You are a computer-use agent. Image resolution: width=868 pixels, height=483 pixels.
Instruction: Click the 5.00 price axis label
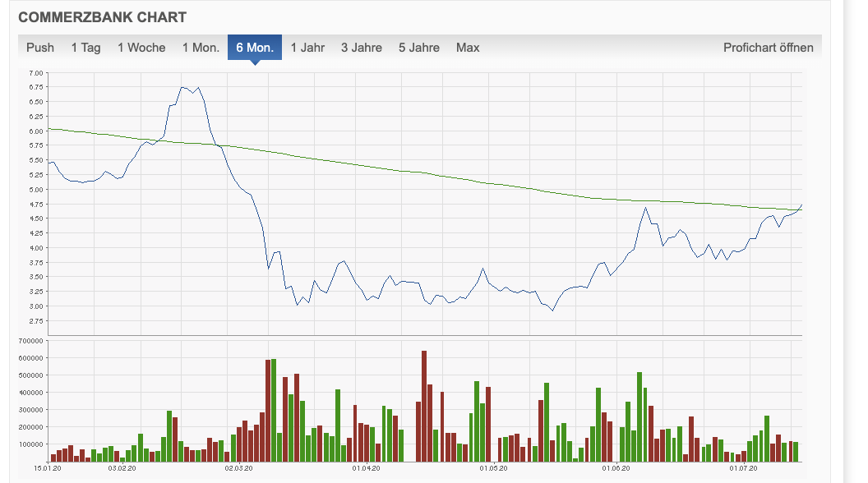click(36, 190)
